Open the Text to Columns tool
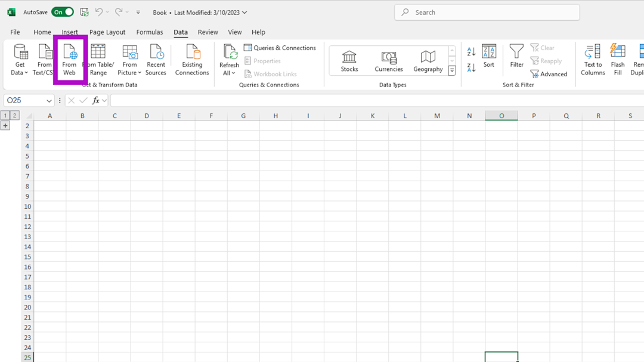This screenshot has height=362, width=644. point(592,58)
